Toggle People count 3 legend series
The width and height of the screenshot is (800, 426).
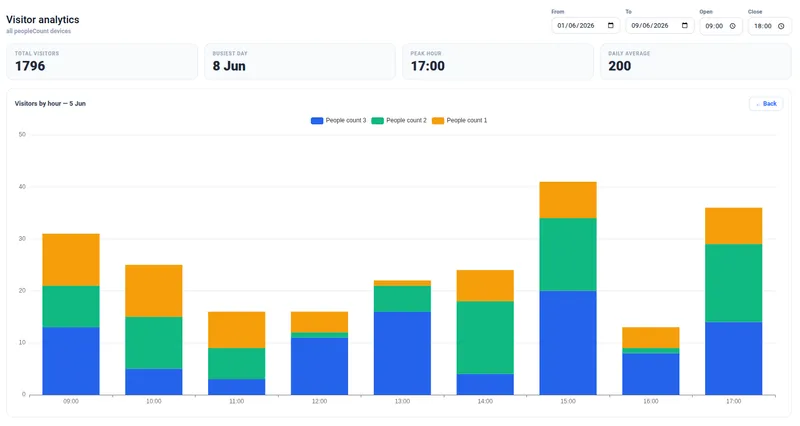coord(339,120)
